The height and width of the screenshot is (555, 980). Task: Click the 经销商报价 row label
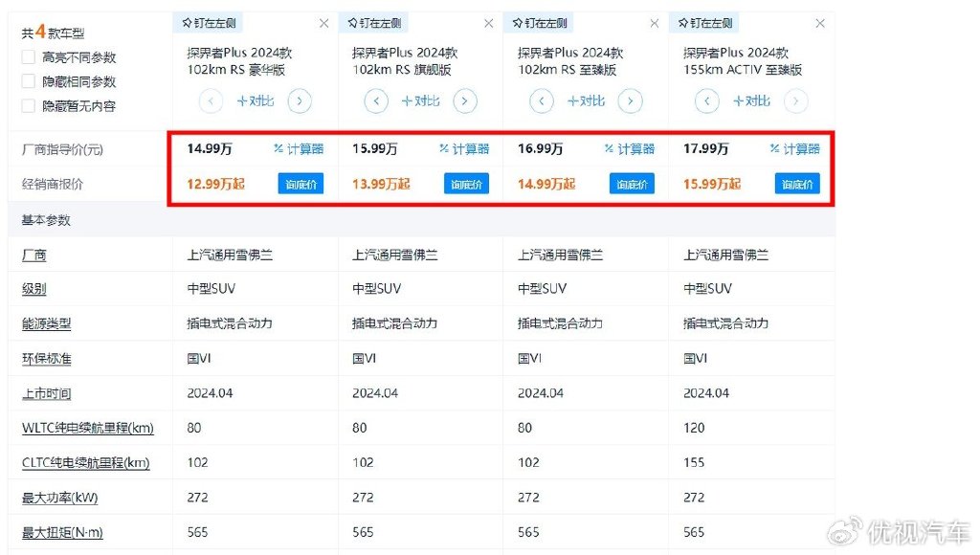point(53,185)
